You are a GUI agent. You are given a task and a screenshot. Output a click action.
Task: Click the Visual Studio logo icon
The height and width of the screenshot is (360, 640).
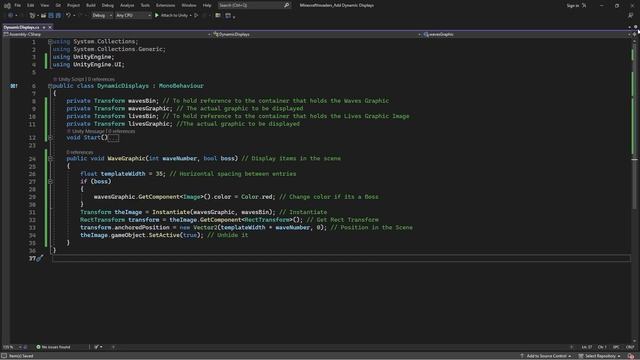[x=7, y=6]
